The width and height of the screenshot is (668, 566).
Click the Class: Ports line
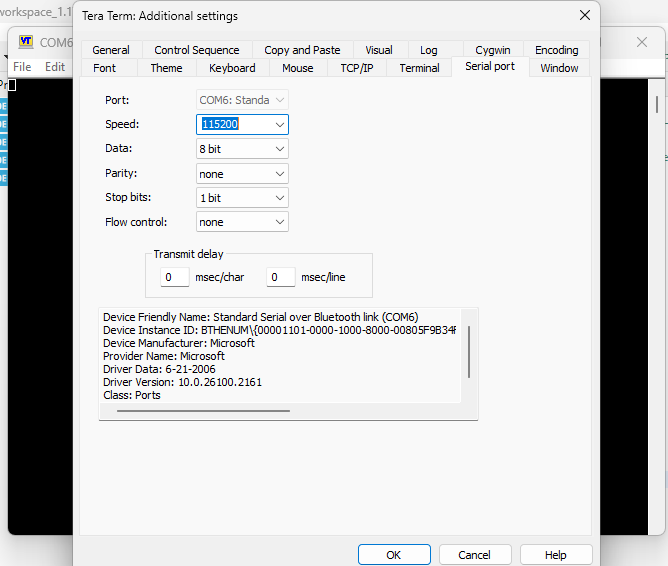pyautogui.click(x=132, y=395)
